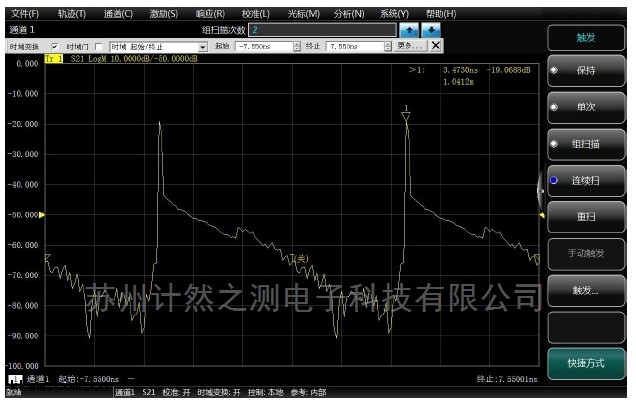
Task: Toggle the 时域变换 checkbox
Action: click(x=56, y=47)
